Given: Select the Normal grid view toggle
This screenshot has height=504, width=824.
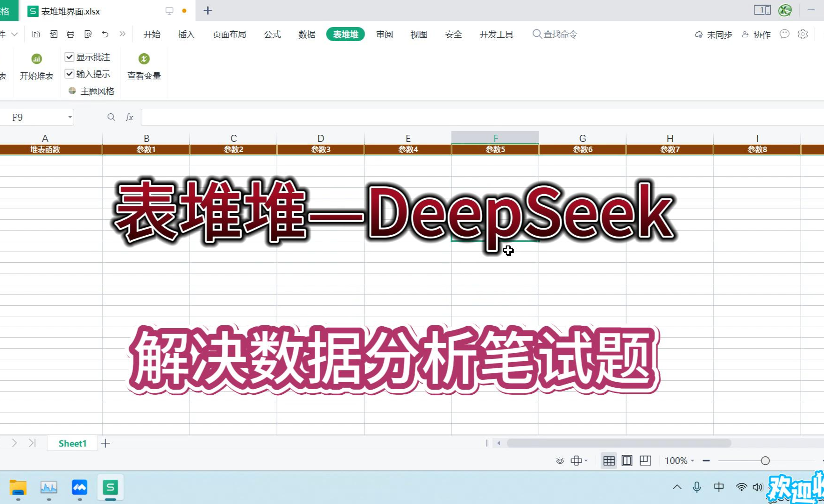Looking at the screenshot, I should point(608,461).
